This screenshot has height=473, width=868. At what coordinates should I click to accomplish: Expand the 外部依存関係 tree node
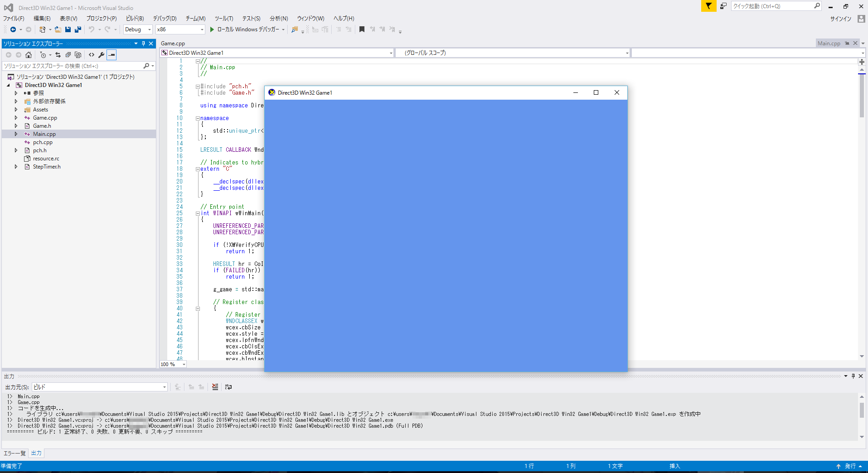tap(16, 101)
